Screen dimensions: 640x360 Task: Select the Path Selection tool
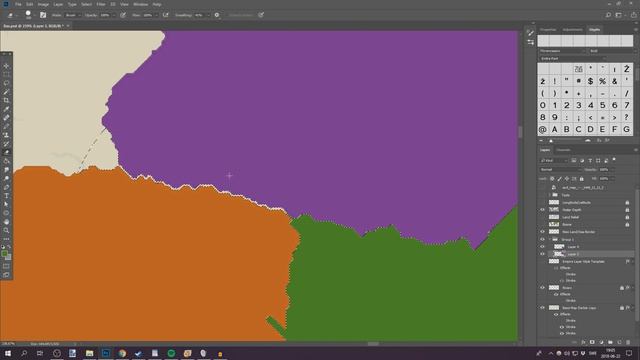pos(6,204)
